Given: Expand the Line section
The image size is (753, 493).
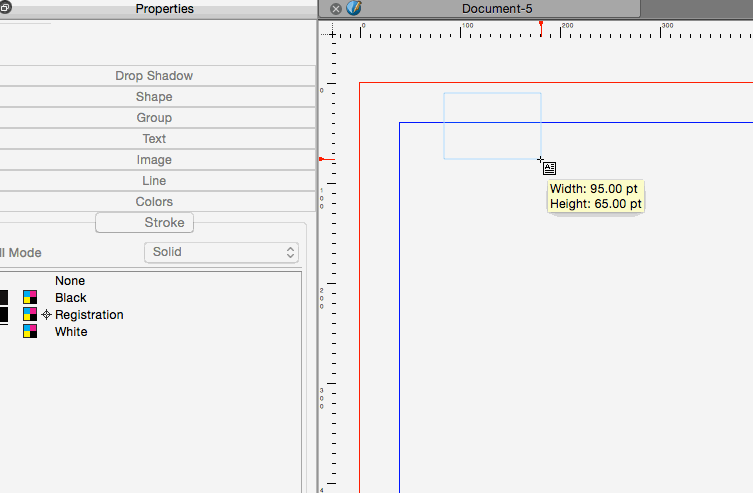Looking at the screenshot, I should (x=154, y=181).
